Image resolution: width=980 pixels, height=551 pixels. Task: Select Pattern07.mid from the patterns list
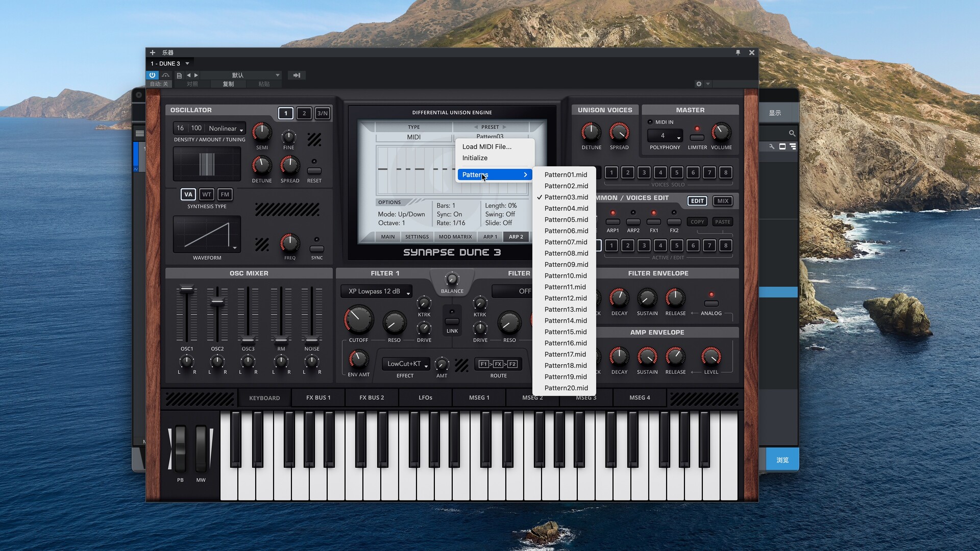tap(566, 242)
